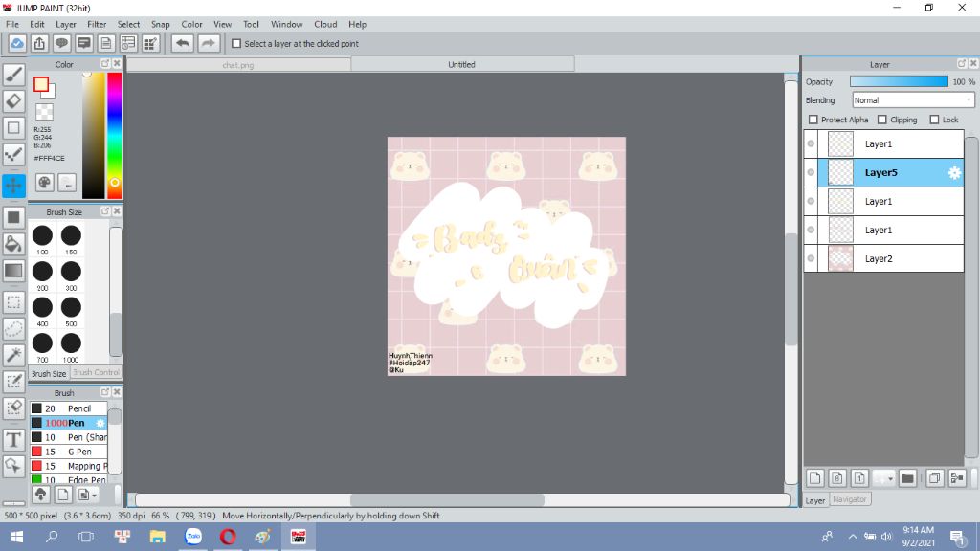
Task: Toggle visibility of Layer1 just above Layer2
Action: (811, 230)
